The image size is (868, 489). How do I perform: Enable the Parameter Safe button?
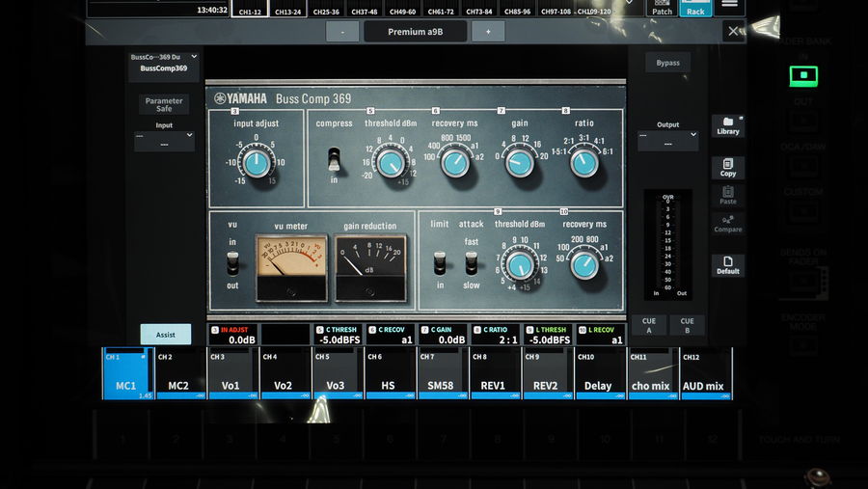(x=164, y=104)
